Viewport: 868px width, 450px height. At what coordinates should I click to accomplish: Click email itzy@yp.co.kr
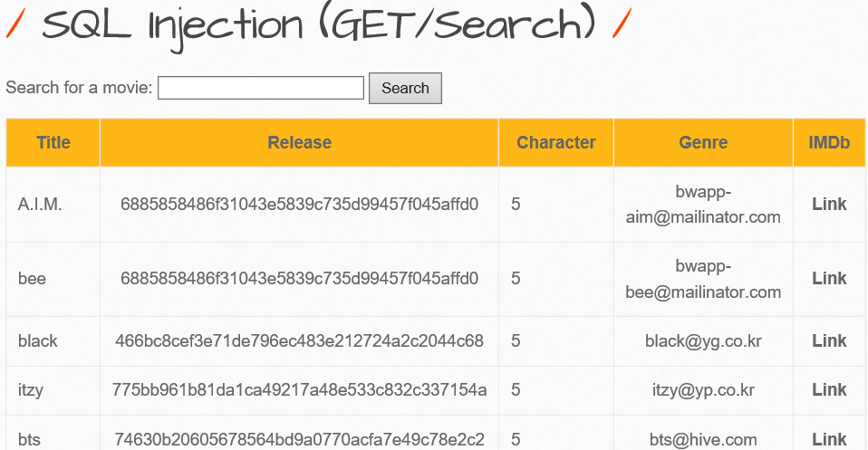click(x=704, y=390)
